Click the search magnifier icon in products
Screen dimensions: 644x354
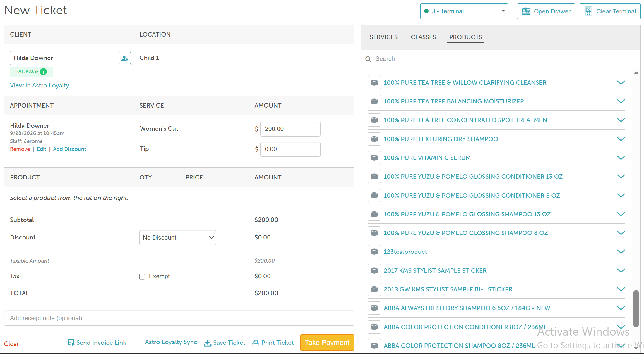(x=368, y=59)
